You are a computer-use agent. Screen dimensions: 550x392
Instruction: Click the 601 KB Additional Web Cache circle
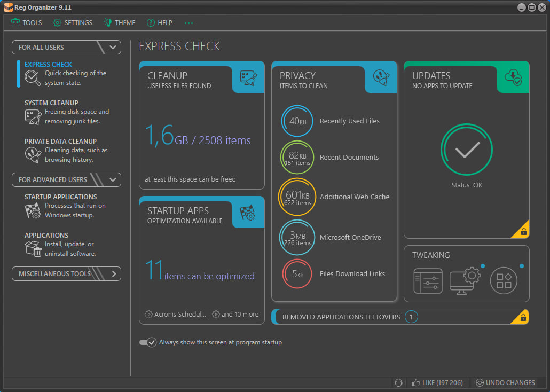[x=297, y=197]
